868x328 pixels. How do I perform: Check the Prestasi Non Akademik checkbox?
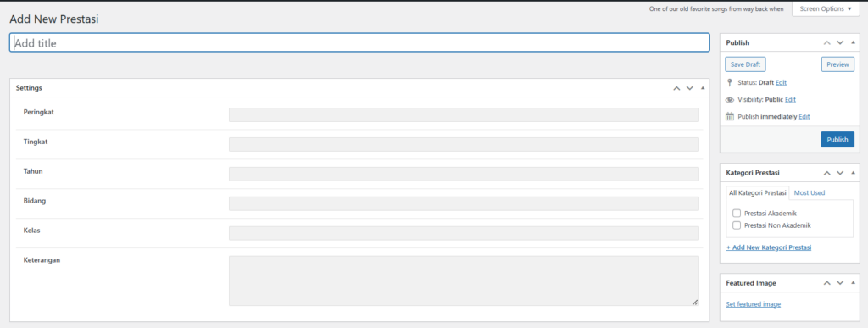pos(737,225)
